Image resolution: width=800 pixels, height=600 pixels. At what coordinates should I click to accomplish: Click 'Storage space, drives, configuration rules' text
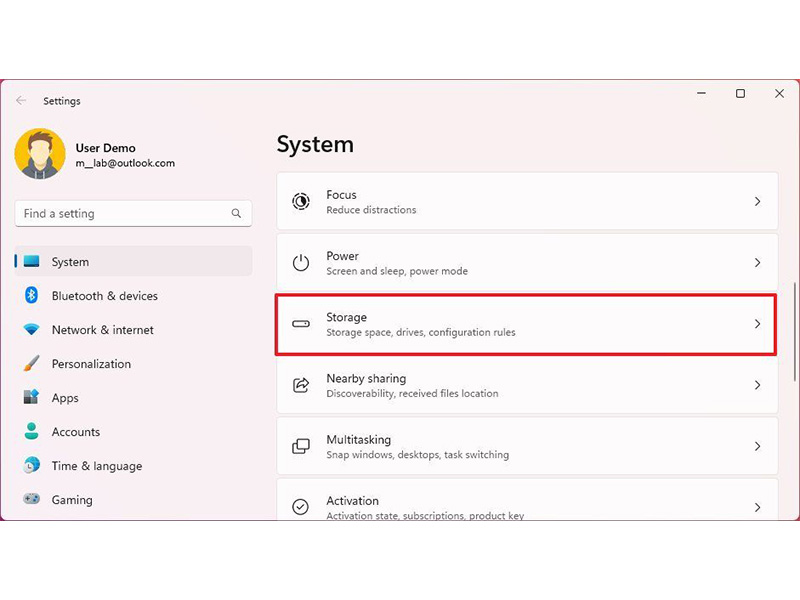pyautogui.click(x=421, y=332)
